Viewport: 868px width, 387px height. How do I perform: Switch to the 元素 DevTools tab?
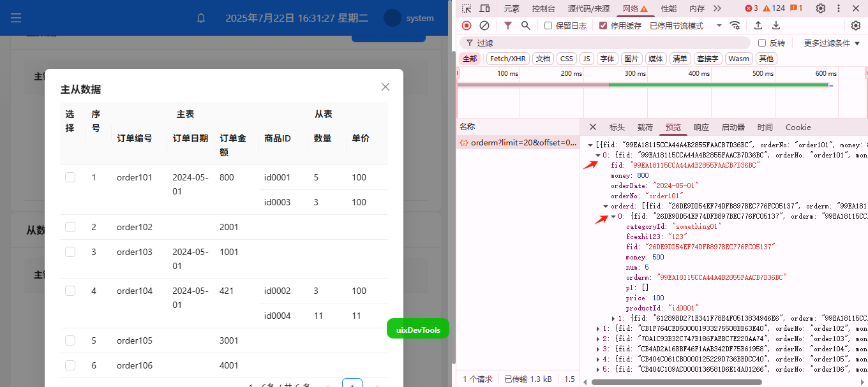pyautogui.click(x=512, y=8)
